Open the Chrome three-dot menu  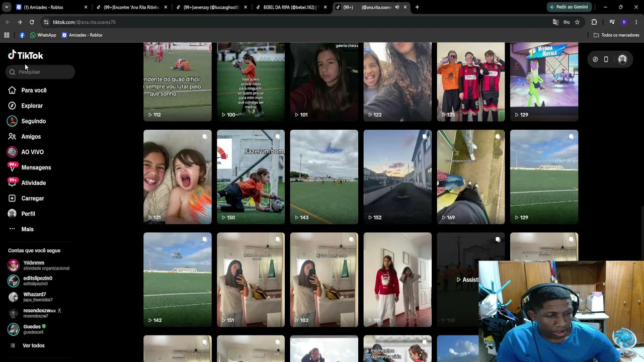click(x=636, y=22)
